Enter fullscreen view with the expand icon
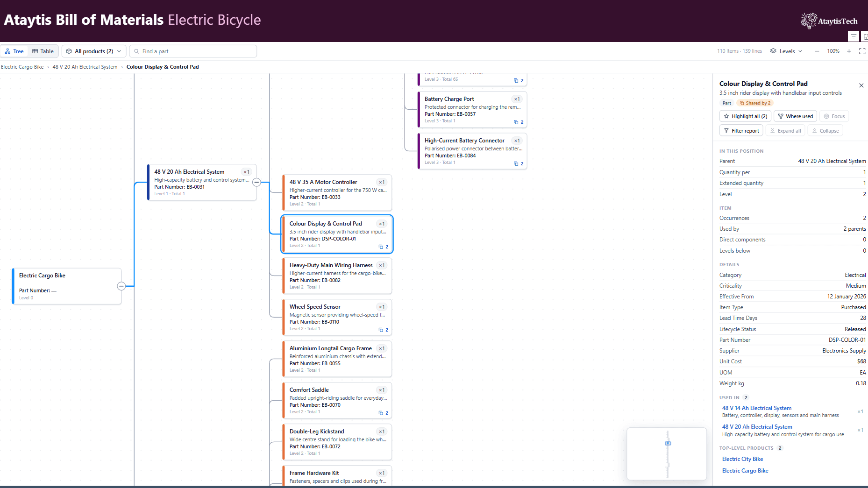The image size is (868, 488). click(x=862, y=51)
